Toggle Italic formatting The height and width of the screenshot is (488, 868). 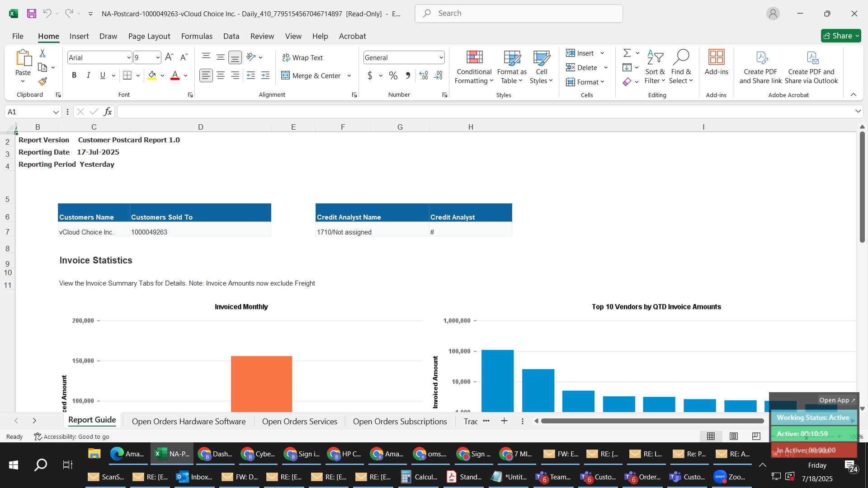pyautogui.click(x=89, y=76)
